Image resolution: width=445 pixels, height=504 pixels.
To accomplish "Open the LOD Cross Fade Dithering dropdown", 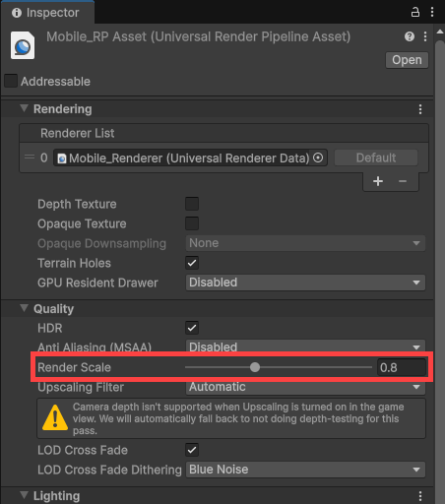I will point(305,470).
